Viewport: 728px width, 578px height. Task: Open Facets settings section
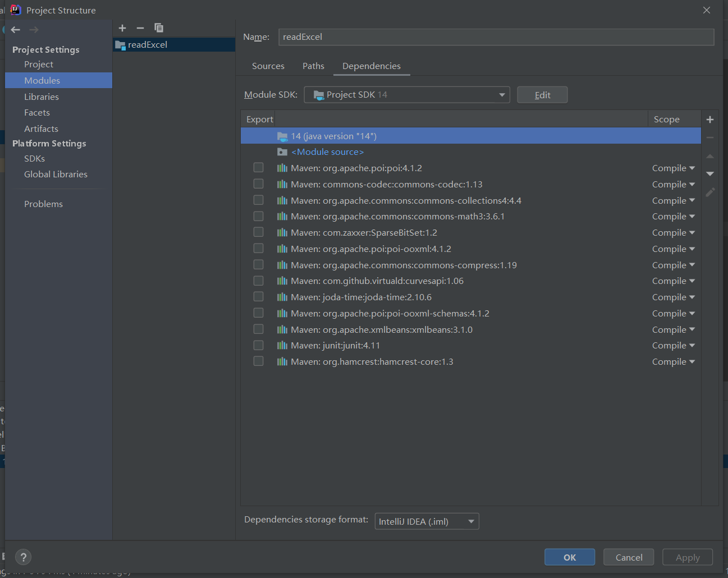click(37, 112)
